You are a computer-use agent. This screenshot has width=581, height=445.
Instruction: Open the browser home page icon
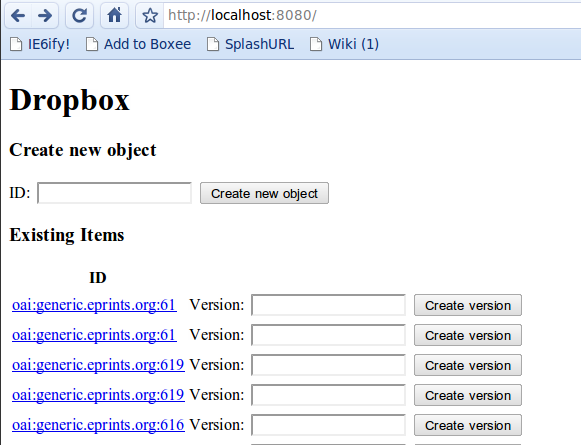tap(114, 16)
